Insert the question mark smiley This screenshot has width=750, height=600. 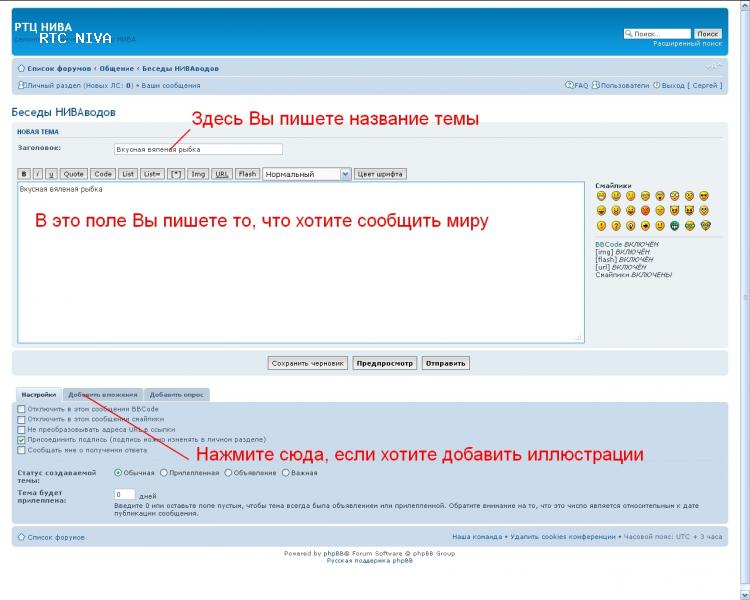616,225
